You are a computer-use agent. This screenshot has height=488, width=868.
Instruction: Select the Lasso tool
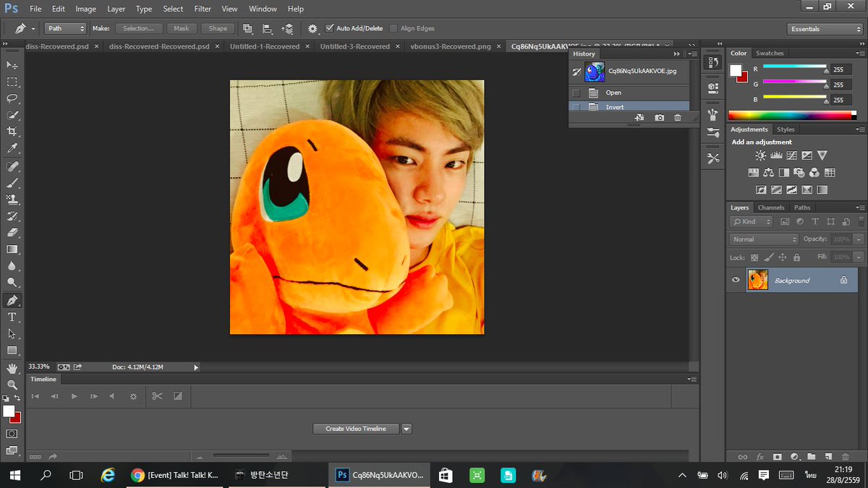pos(12,98)
